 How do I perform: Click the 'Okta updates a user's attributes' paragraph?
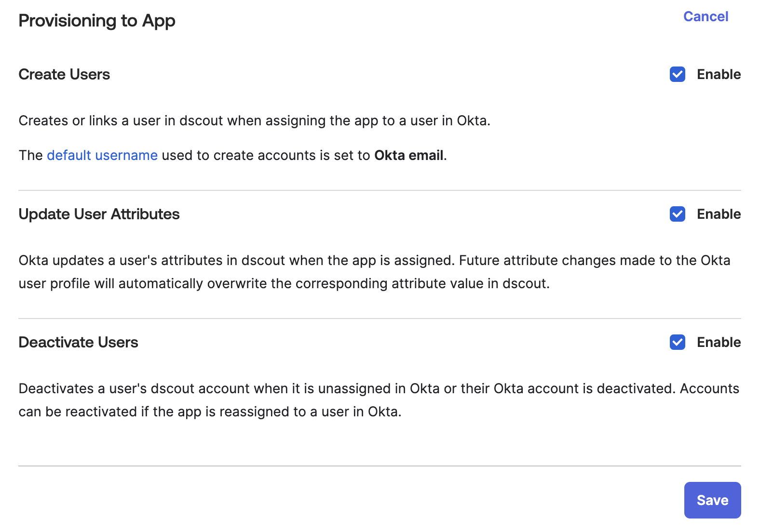coord(374,272)
